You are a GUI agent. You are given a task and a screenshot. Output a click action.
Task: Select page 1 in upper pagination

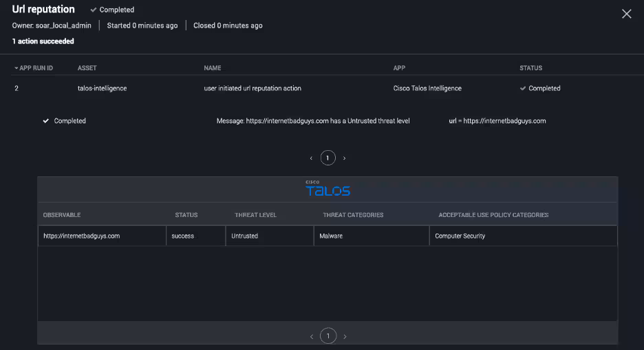pos(328,158)
